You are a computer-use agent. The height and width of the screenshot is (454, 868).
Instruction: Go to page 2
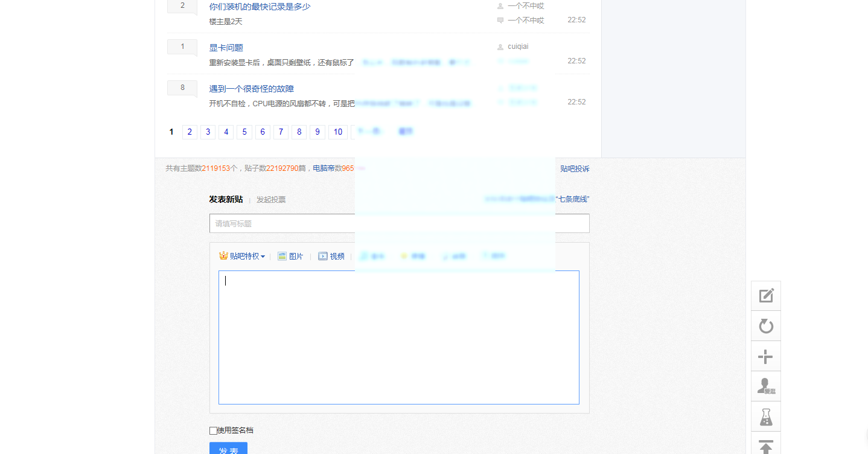pyautogui.click(x=190, y=132)
